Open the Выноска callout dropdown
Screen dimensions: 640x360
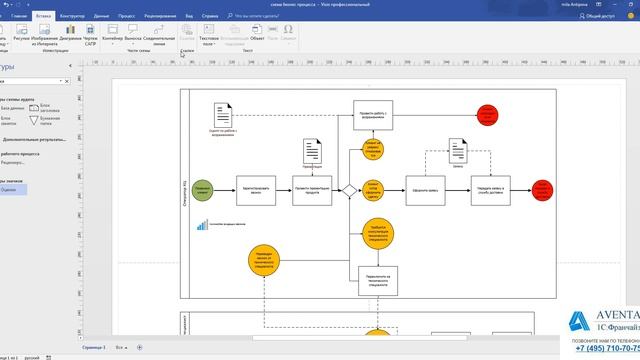(x=133, y=35)
